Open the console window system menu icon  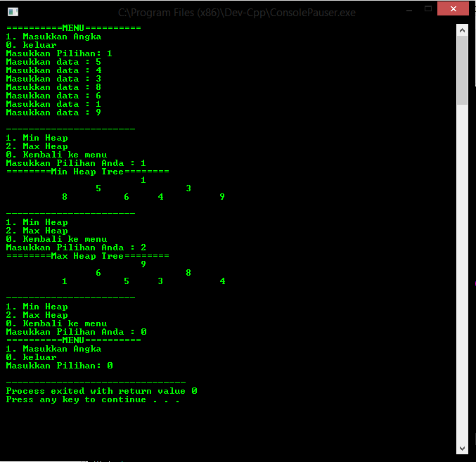(13, 12)
